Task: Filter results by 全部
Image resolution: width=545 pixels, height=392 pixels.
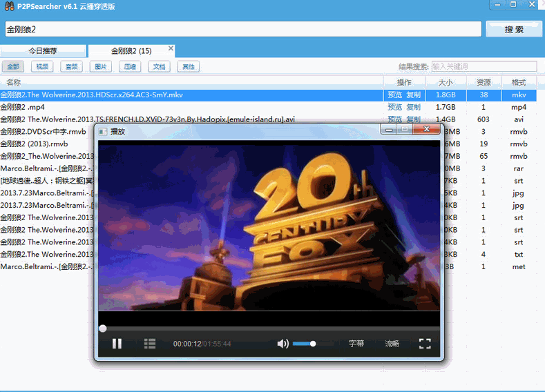Action: click(x=13, y=66)
